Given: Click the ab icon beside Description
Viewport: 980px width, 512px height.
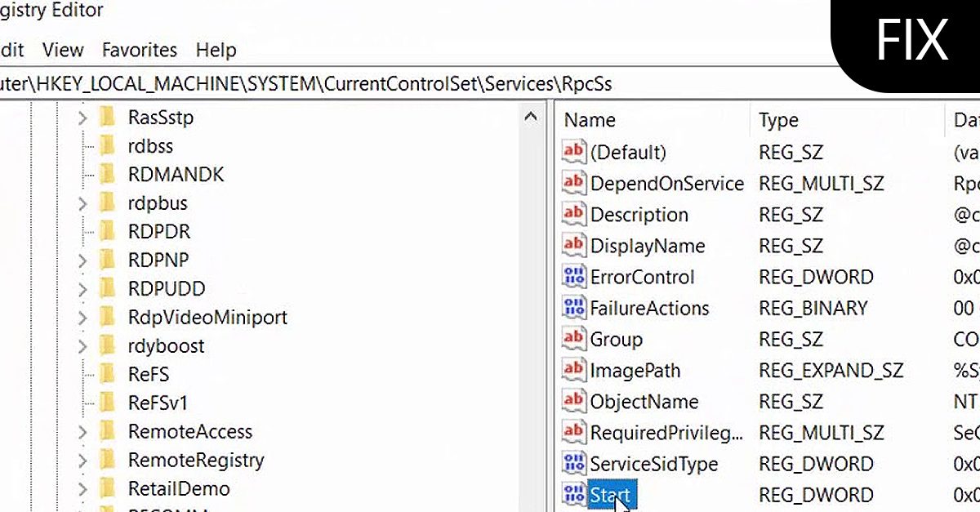Looking at the screenshot, I should 573,215.
